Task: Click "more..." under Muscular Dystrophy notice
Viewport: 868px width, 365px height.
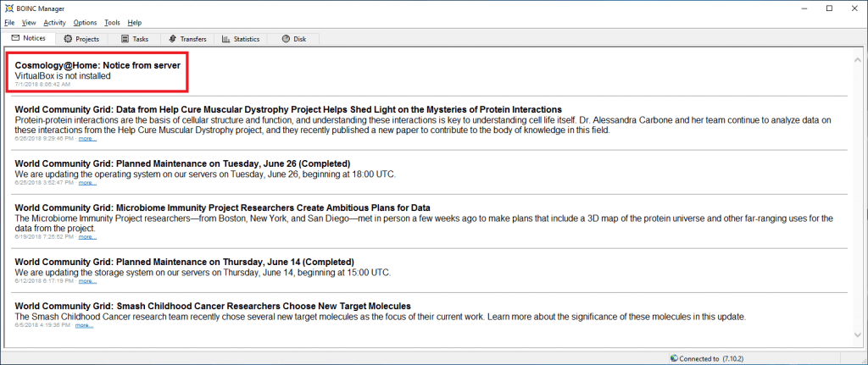Action: (x=87, y=139)
